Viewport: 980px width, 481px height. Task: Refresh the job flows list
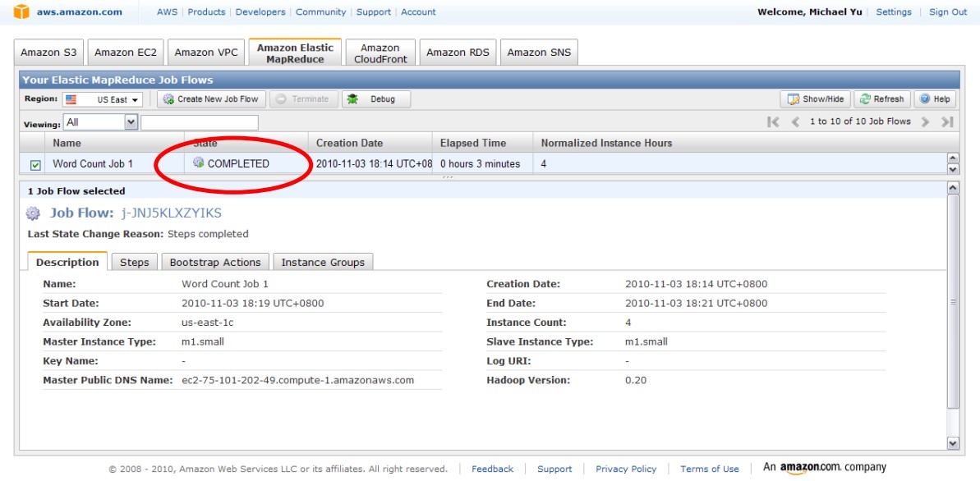pyautogui.click(x=882, y=99)
